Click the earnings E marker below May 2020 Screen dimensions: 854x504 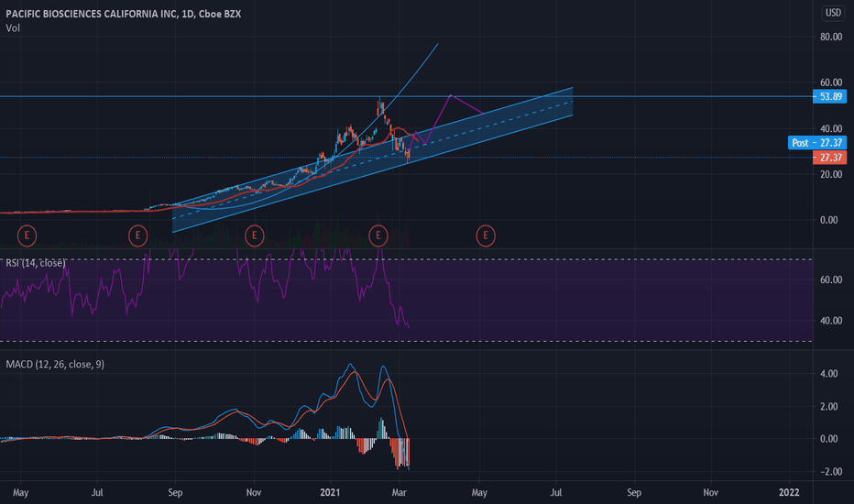(27, 236)
